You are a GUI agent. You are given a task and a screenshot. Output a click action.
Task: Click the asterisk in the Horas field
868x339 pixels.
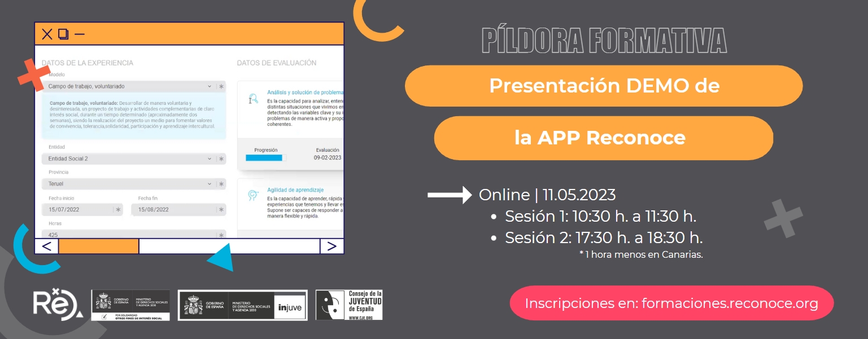click(x=221, y=235)
